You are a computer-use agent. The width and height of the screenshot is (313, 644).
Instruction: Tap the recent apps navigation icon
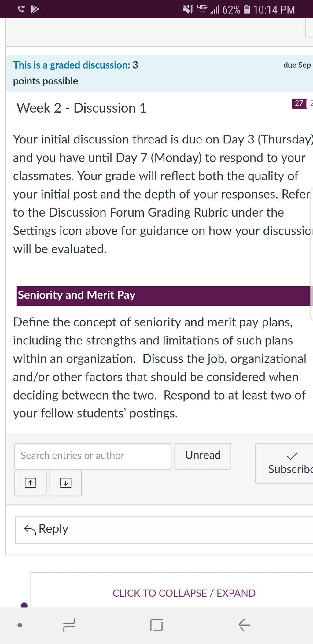coord(69,625)
